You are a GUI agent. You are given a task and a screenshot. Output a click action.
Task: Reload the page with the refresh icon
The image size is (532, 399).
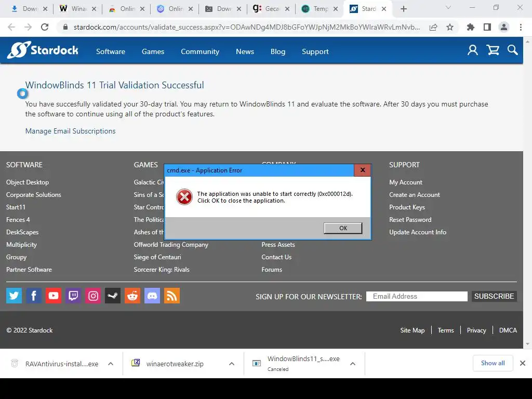[45, 27]
